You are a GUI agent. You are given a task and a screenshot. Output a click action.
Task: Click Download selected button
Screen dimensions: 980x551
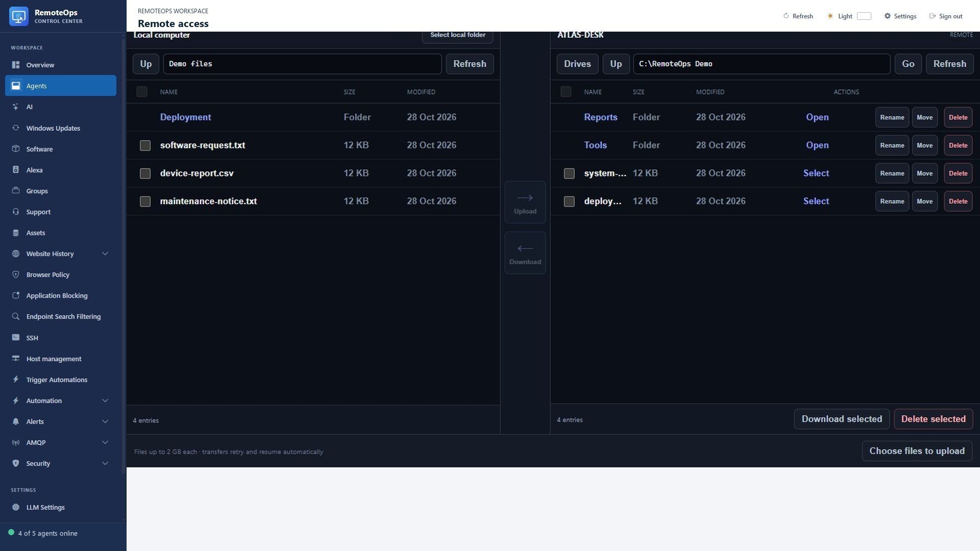coord(842,419)
